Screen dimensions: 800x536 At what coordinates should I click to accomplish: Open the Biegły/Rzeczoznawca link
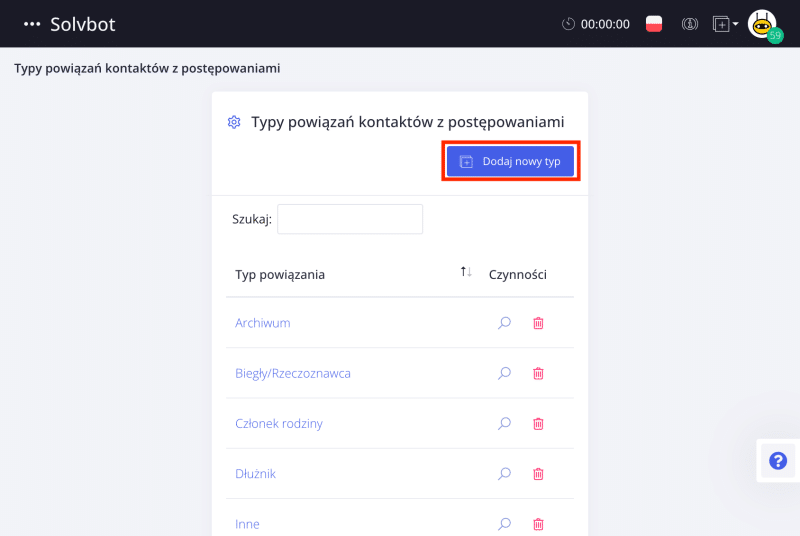293,373
